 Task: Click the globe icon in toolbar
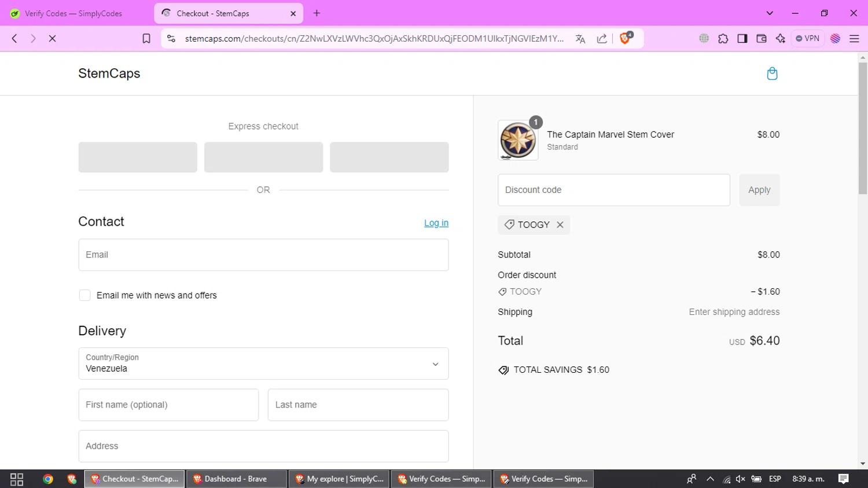pos(704,38)
